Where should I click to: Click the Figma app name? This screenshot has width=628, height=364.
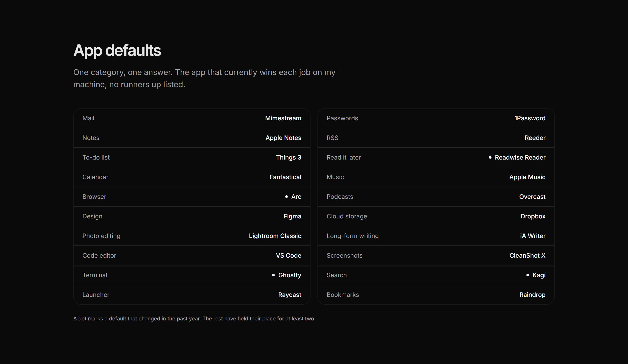tap(292, 216)
